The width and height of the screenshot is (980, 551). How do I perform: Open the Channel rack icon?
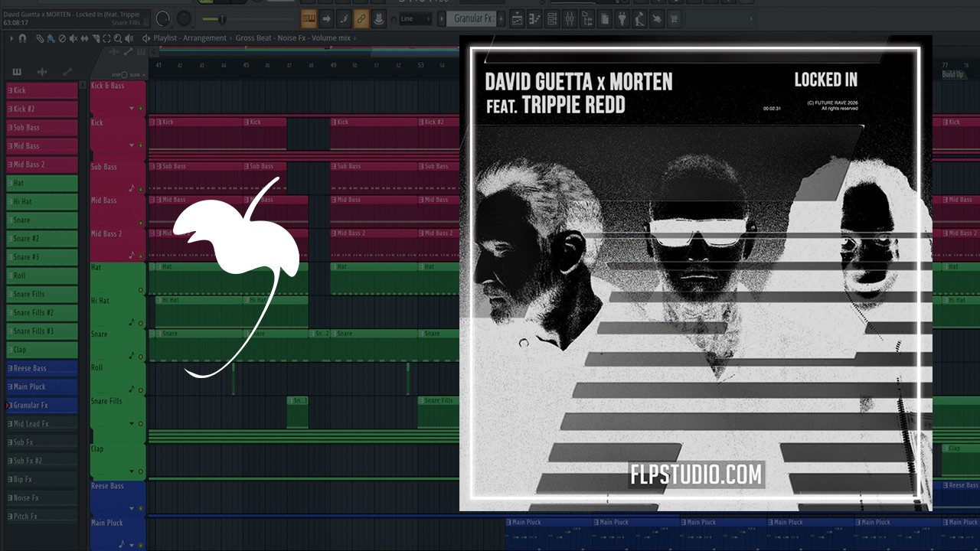tap(552, 18)
